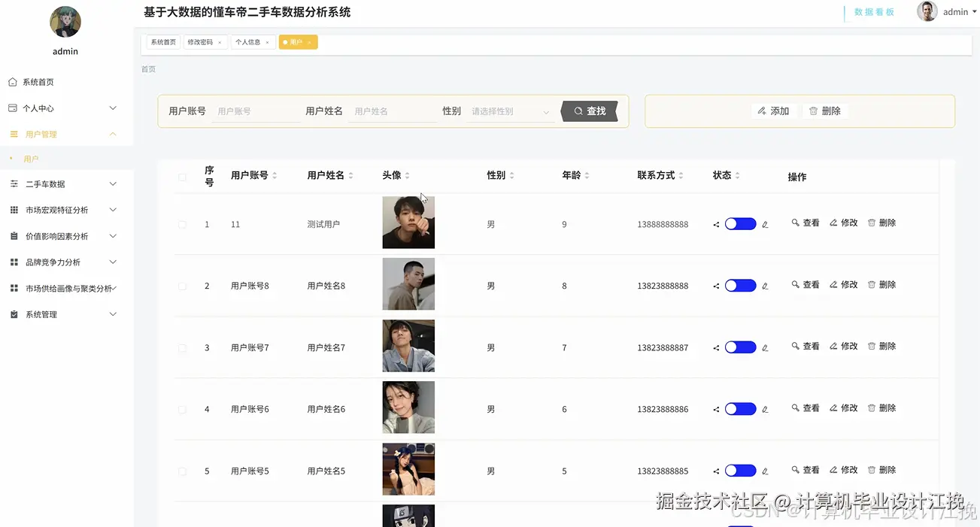Switch to the 修改密码 tab
The width and height of the screenshot is (980, 527).
(204, 42)
